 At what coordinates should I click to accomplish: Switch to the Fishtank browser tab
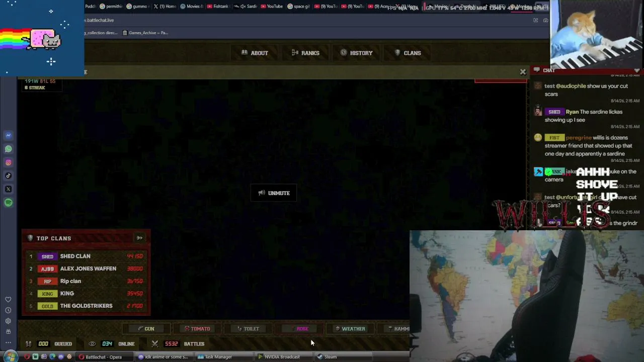pos(218,7)
